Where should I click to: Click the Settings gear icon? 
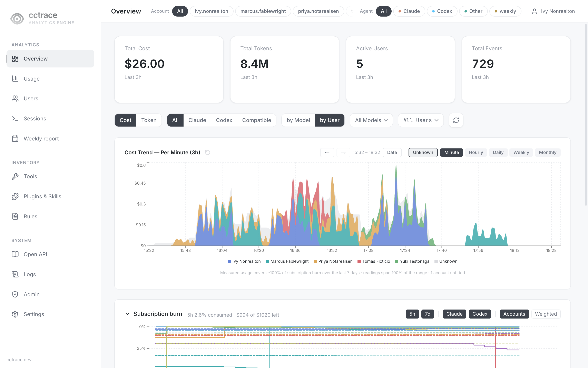coord(15,314)
